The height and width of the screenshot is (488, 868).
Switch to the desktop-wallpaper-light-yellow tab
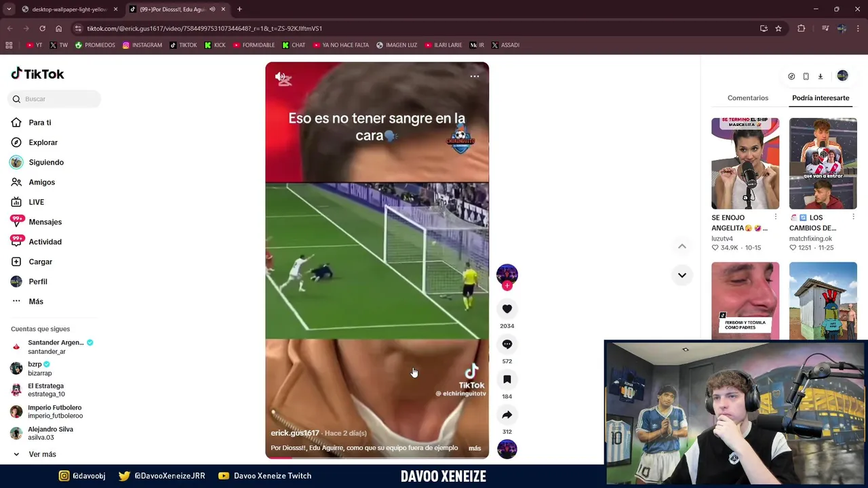click(69, 9)
